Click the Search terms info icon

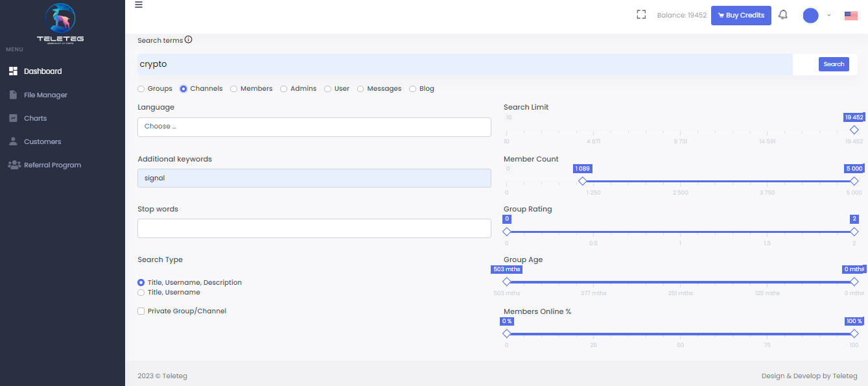(x=188, y=39)
